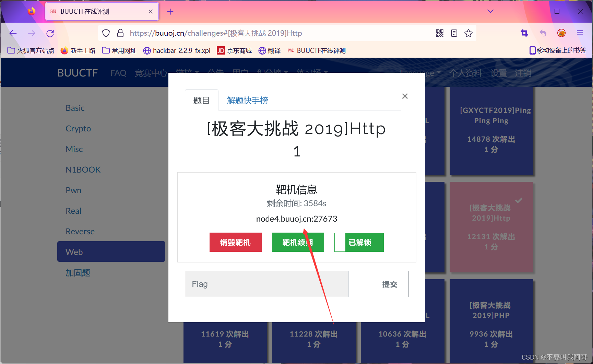Switch to the 解题快手榜 tab
Screen dimensions: 593x364
click(x=247, y=100)
